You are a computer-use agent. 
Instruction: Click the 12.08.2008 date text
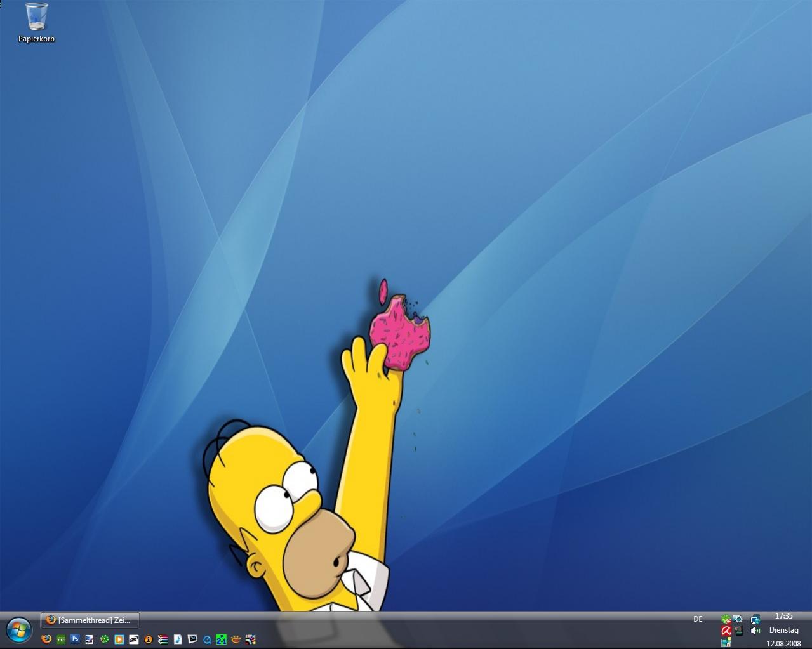click(784, 643)
